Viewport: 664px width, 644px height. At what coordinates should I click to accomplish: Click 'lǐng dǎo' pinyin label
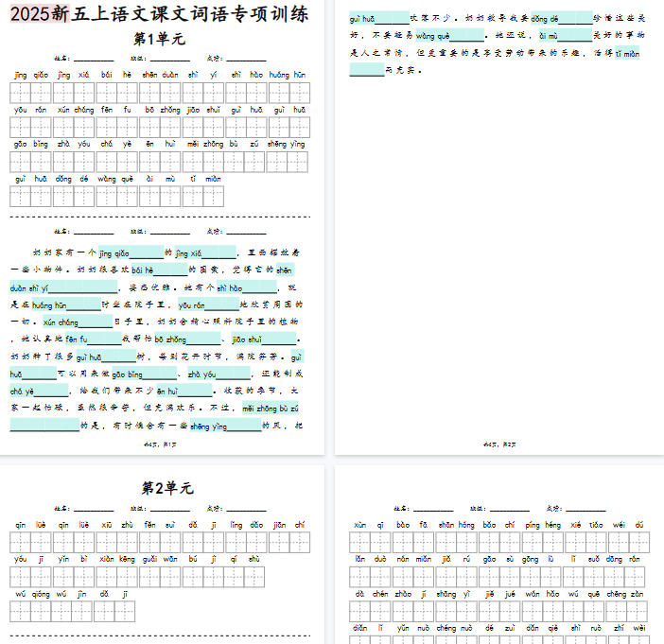click(246, 525)
